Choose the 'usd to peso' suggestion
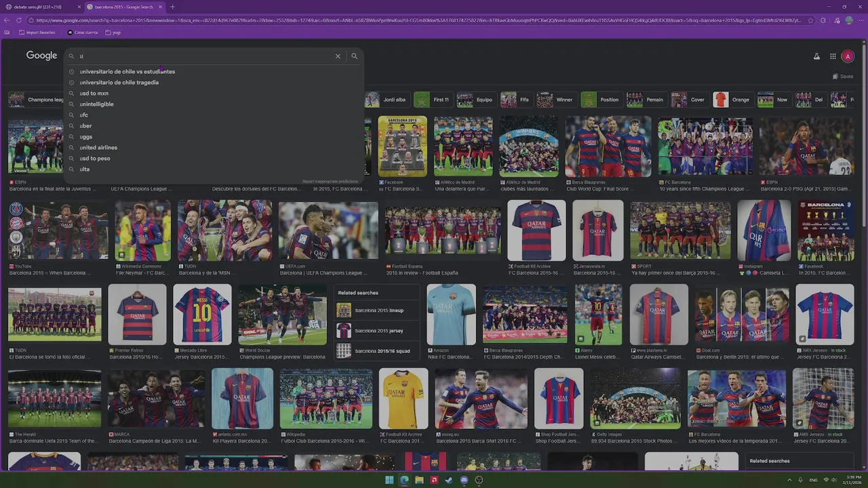868x488 pixels. pos(94,158)
